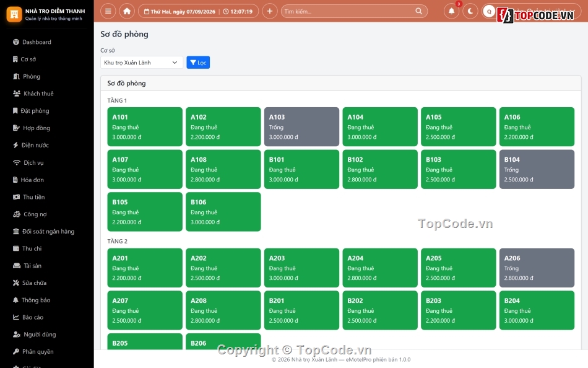Viewport: 588px width, 368px height.
Task: Go to home via the house icon
Action: pyautogui.click(x=127, y=11)
